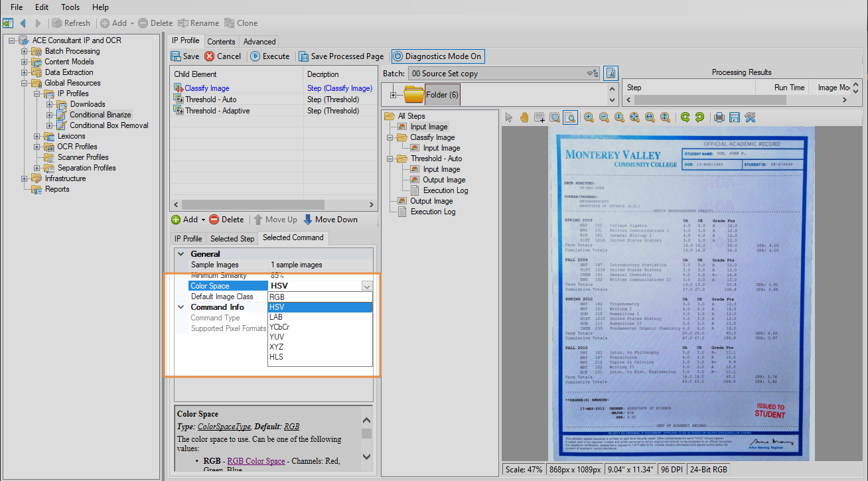Switch to the Selected Step tab
The width and height of the screenshot is (868, 481).
[232, 239]
